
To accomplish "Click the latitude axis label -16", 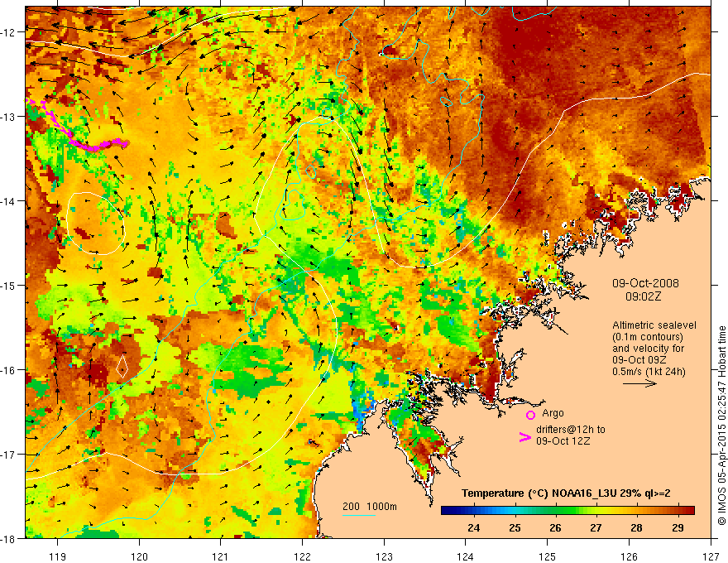I will tap(9, 370).
